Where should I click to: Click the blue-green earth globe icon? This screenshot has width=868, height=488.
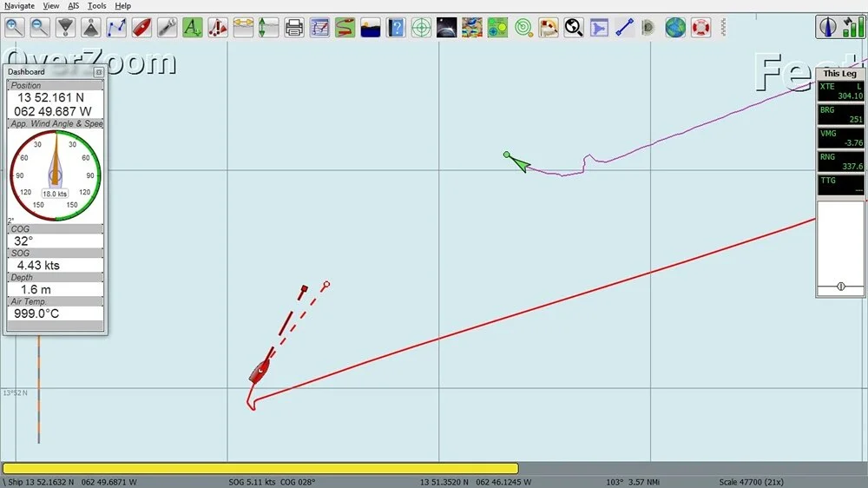(x=675, y=27)
